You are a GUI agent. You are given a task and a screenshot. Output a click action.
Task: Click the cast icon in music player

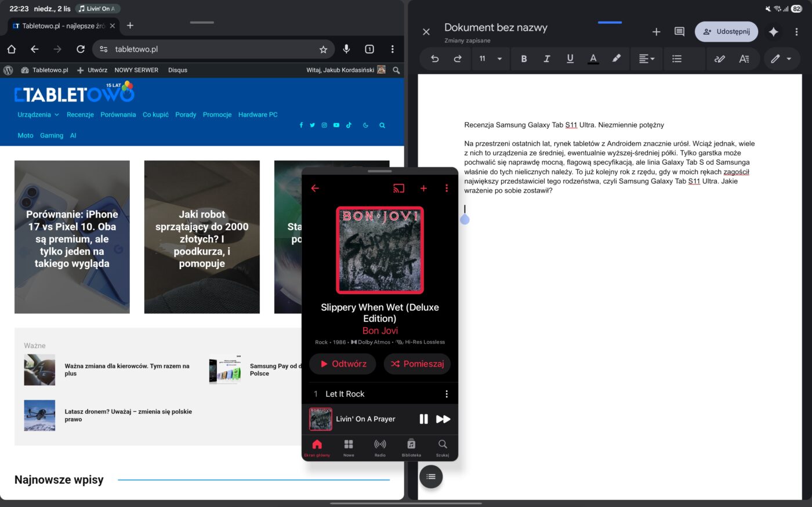click(x=398, y=189)
